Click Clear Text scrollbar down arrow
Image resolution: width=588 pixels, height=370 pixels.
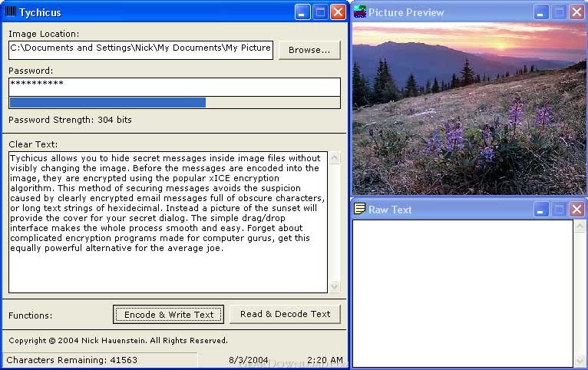coord(334,287)
